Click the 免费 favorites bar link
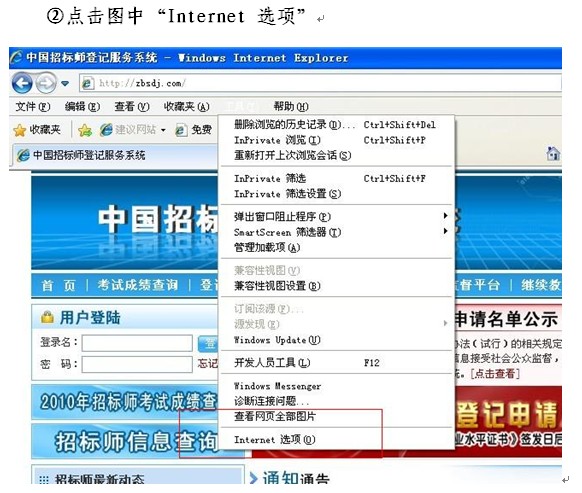This screenshot has height=493, width=582. pyautogui.click(x=194, y=130)
